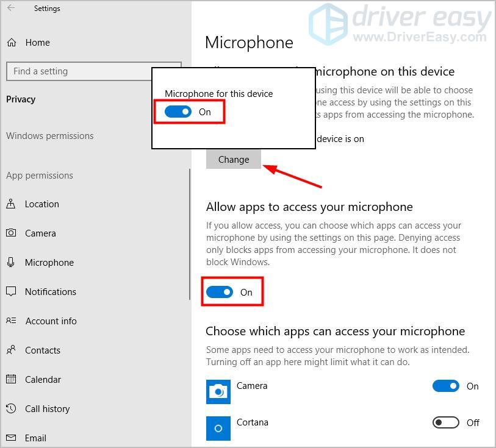Open Calendar via its grid icon

coord(11,379)
